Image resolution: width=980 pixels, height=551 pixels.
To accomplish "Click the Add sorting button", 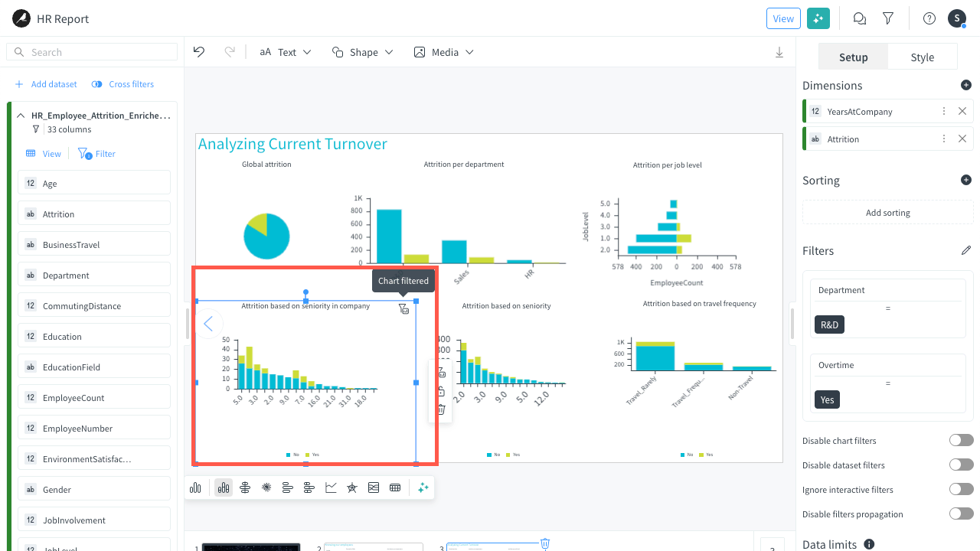I will [887, 212].
